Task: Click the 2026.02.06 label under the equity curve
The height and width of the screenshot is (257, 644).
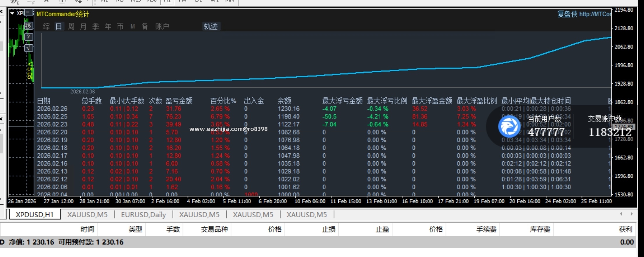Action: [x=83, y=92]
